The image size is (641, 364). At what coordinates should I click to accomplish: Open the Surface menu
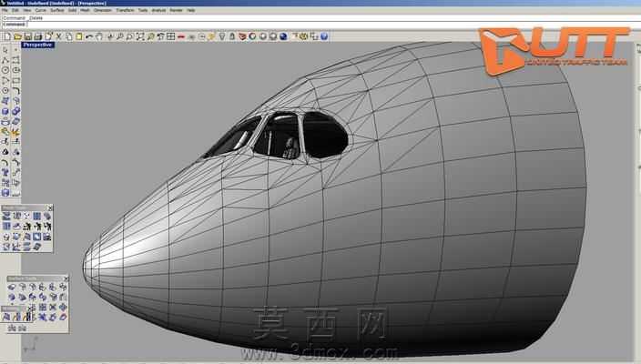coord(56,10)
